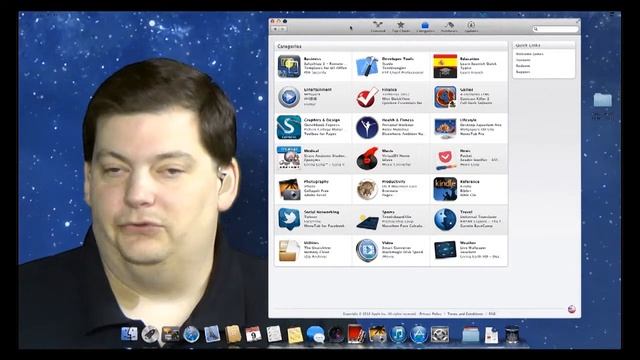Screen dimensions: 640x360
Task: Open the News category icon
Action: tap(445, 160)
